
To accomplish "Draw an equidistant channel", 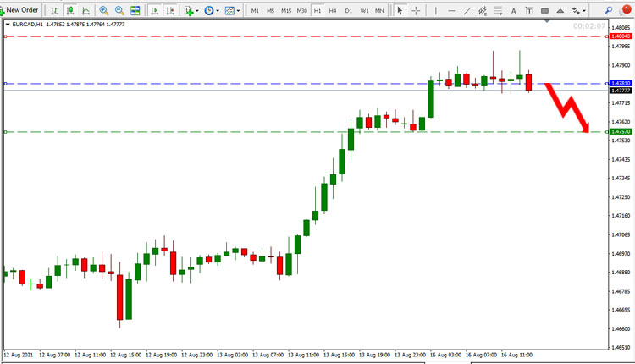I will pos(483,10).
